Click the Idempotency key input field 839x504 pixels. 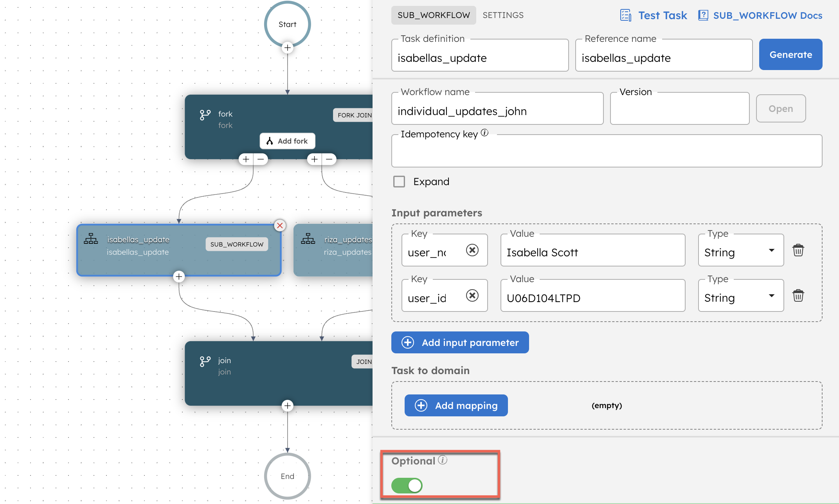pos(607,151)
